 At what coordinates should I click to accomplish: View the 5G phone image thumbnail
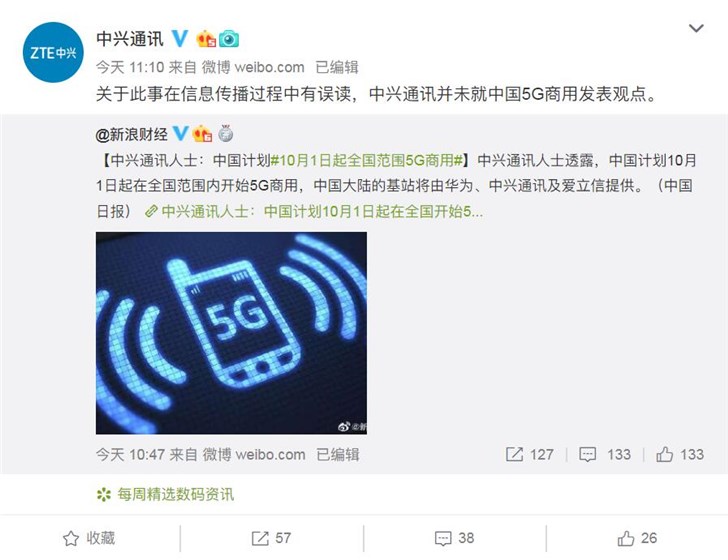231,333
